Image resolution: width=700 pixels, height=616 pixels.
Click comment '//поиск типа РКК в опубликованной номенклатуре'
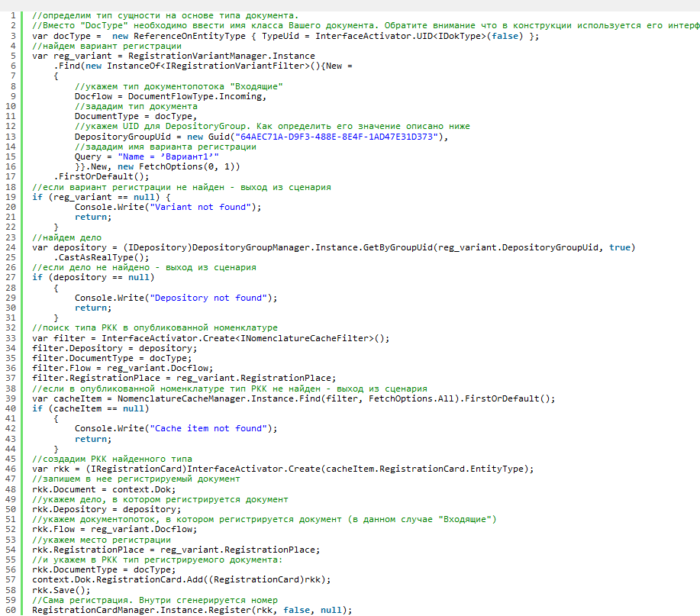[x=155, y=328]
